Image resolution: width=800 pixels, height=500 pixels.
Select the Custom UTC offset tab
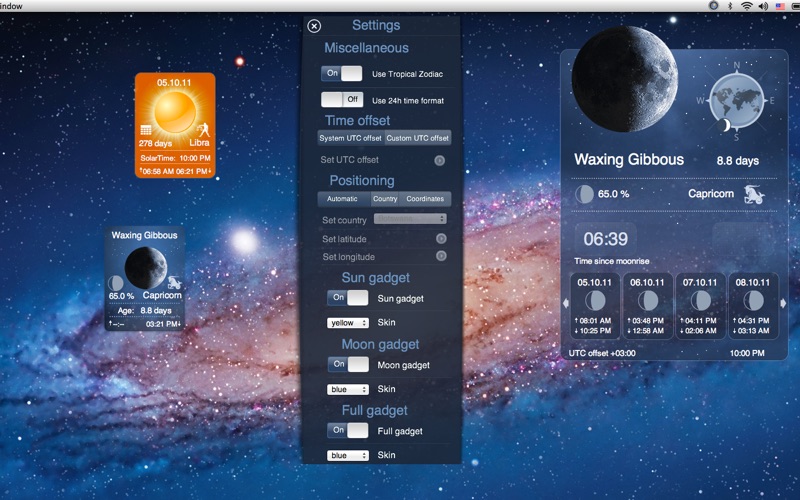pyautogui.click(x=418, y=138)
